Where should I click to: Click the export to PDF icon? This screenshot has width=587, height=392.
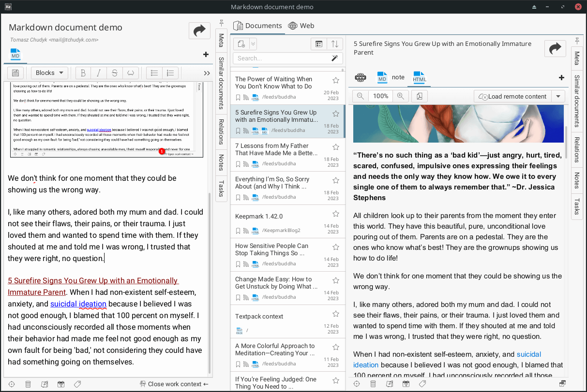coord(419,96)
